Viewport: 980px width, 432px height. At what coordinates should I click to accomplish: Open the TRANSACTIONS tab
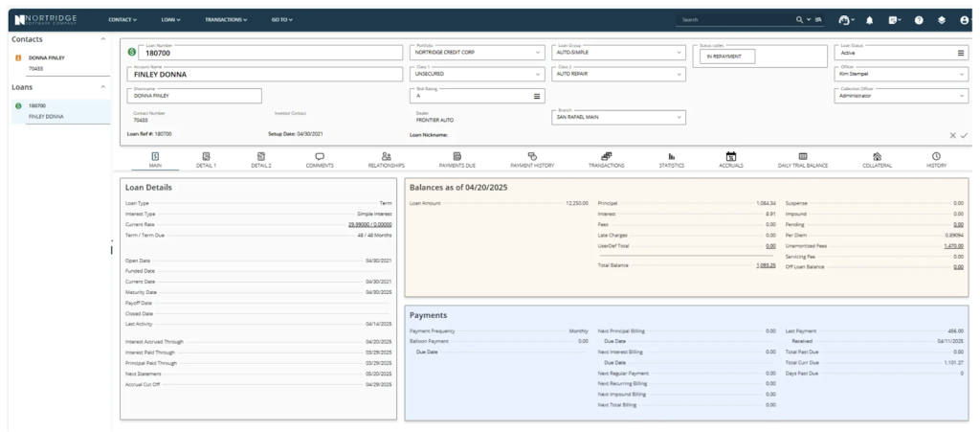pyautogui.click(x=606, y=160)
